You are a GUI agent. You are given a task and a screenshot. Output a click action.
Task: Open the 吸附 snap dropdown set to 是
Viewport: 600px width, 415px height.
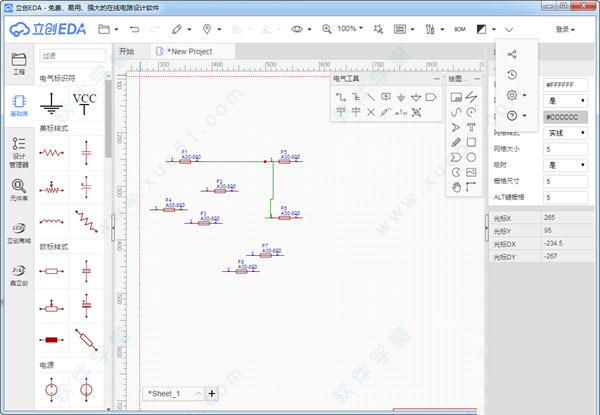(566, 164)
